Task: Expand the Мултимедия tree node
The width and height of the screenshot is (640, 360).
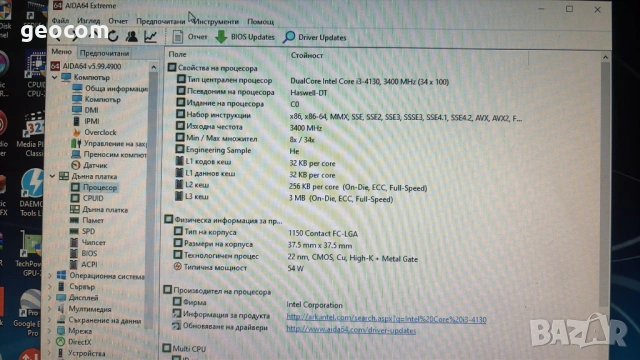Action: tap(50, 309)
